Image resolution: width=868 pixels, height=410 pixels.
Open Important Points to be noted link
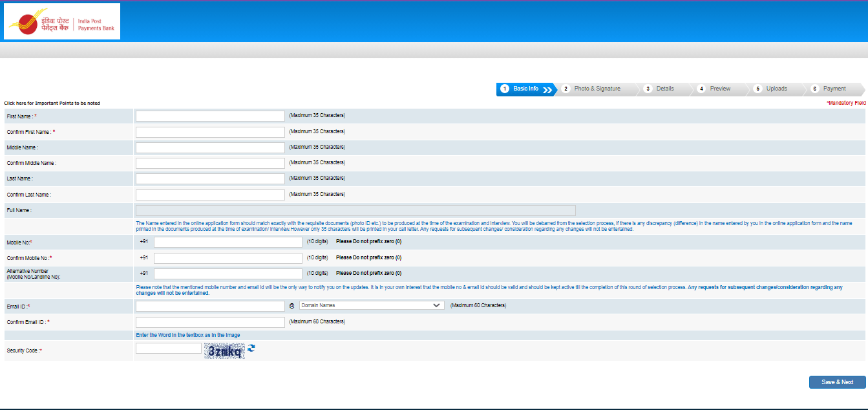click(x=52, y=103)
